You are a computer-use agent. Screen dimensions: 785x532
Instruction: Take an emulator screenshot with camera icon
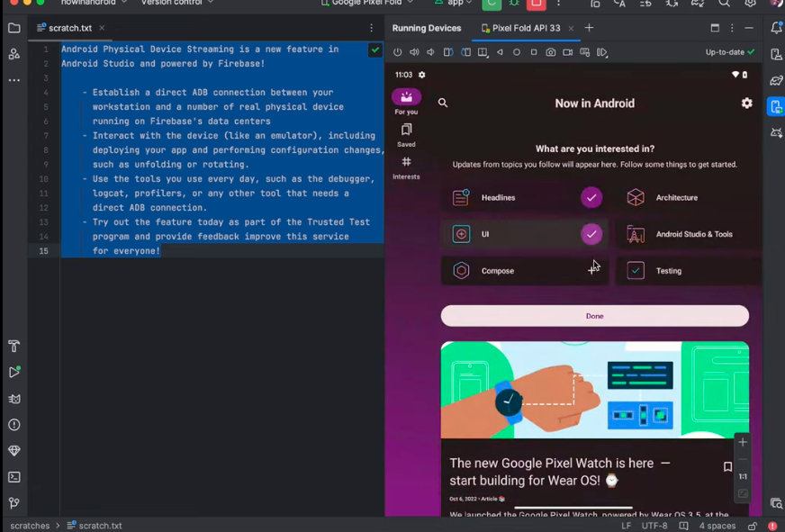pyautogui.click(x=551, y=52)
